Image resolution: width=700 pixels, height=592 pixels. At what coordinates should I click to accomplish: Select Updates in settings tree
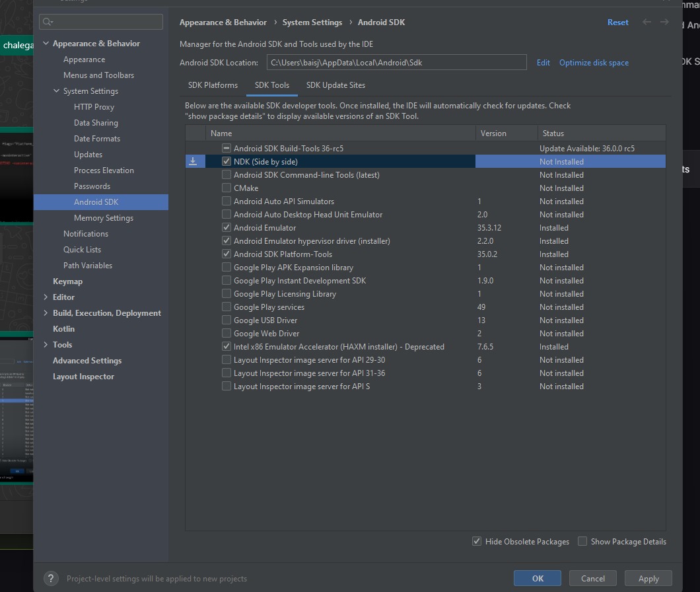pos(88,155)
